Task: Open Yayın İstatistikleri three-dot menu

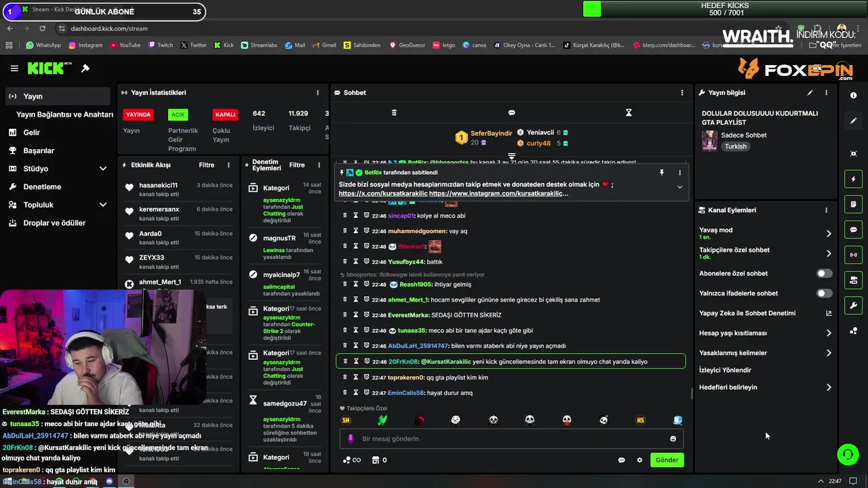Action: [317, 93]
